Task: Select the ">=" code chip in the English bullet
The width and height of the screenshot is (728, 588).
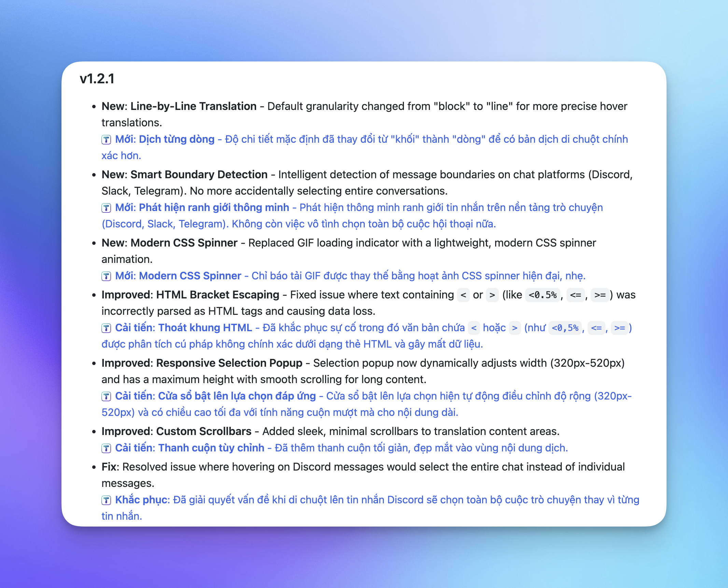Action: (x=600, y=295)
